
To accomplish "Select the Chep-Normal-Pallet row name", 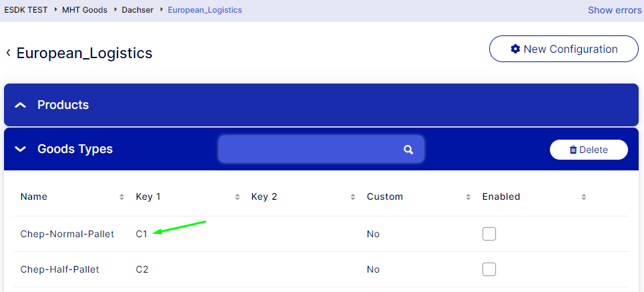I will [67, 234].
